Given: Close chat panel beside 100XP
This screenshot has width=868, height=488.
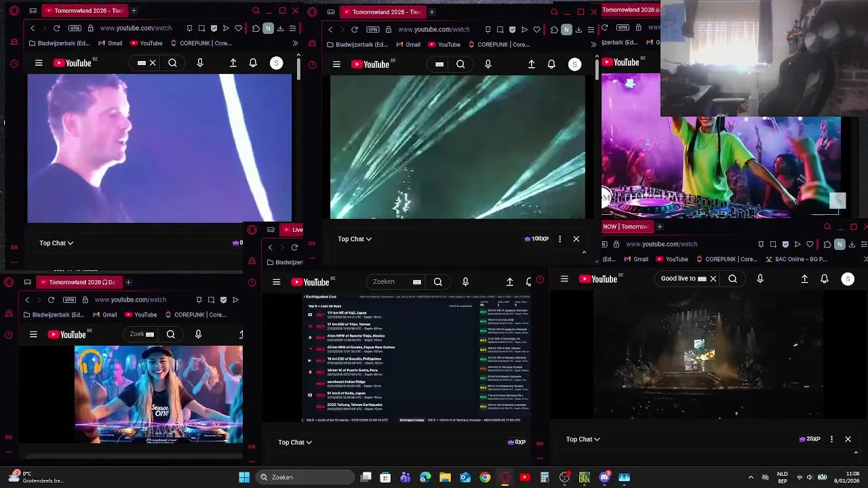Looking at the screenshot, I should (x=576, y=239).
